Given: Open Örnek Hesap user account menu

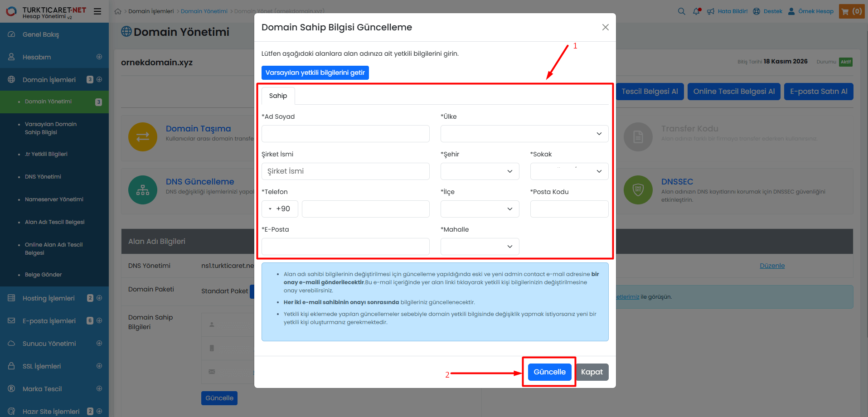Looking at the screenshot, I should 810,11.
